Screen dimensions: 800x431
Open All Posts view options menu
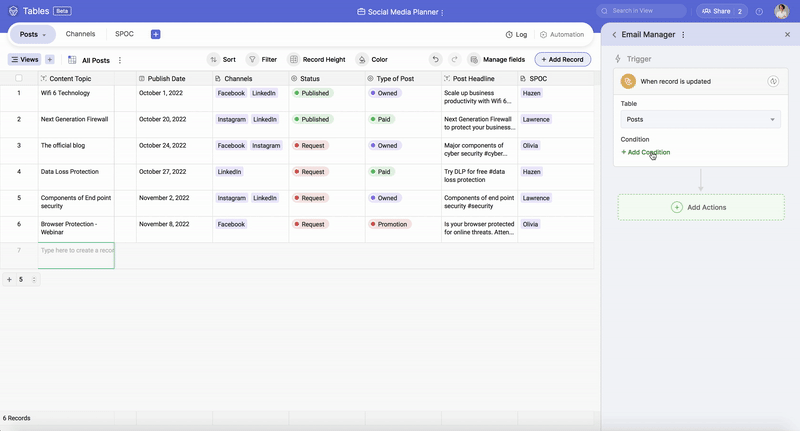tap(120, 60)
